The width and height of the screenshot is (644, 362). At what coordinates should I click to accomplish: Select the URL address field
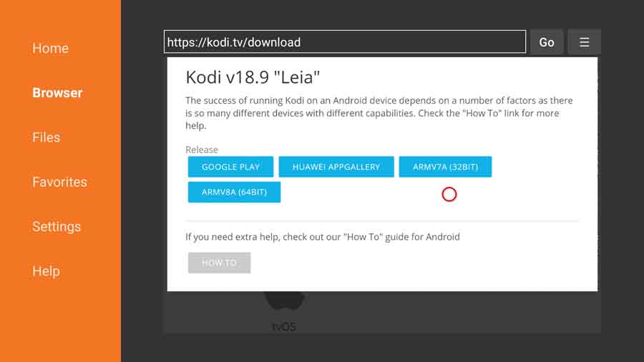(x=345, y=42)
